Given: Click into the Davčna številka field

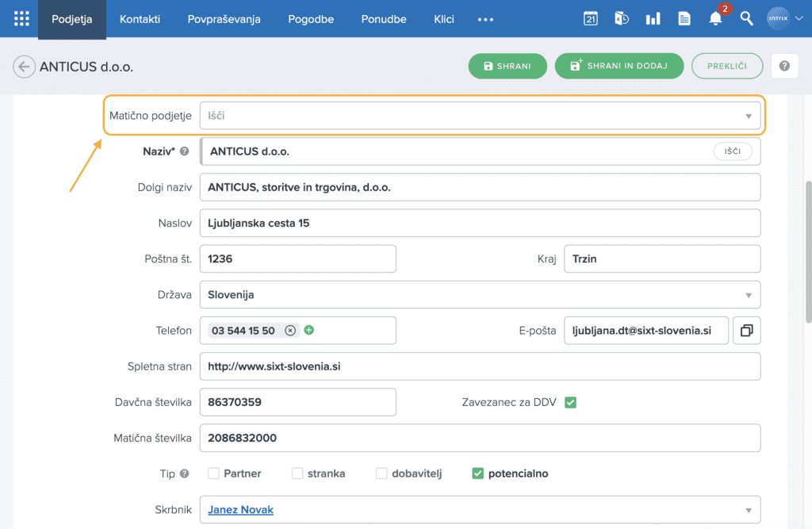Looking at the screenshot, I should (x=297, y=402).
